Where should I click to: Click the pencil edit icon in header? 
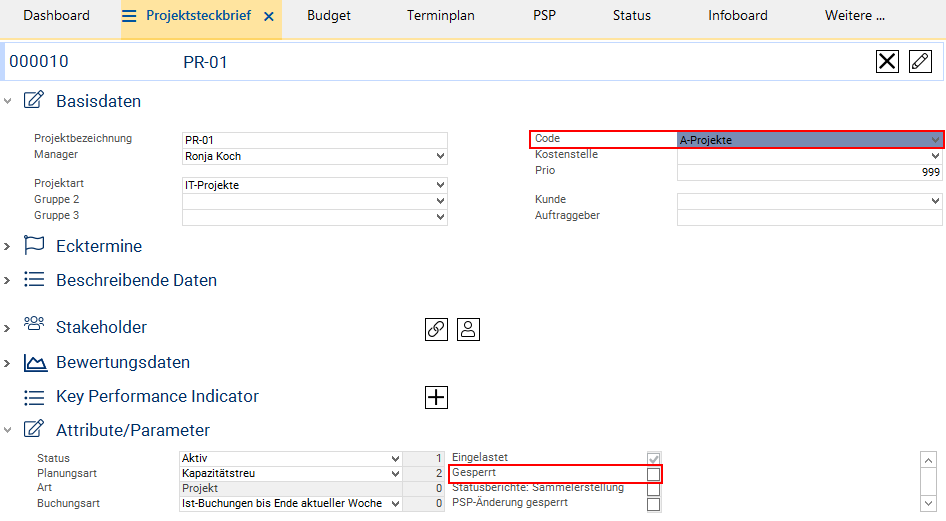point(920,62)
